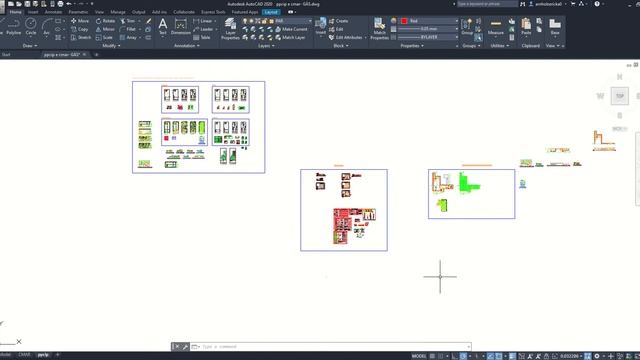Viewport: 640px width, 360px height.
Task: Click the Array tool
Action: (x=128, y=38)
